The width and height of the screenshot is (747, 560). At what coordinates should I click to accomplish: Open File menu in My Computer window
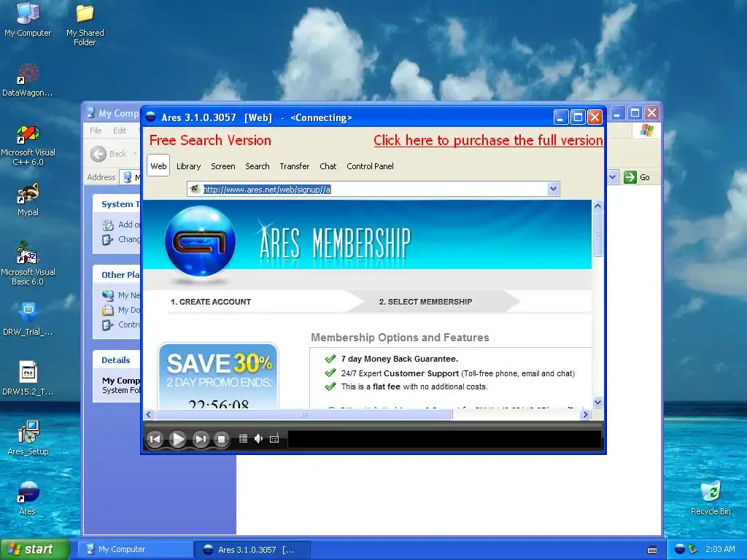pos(96,131)
